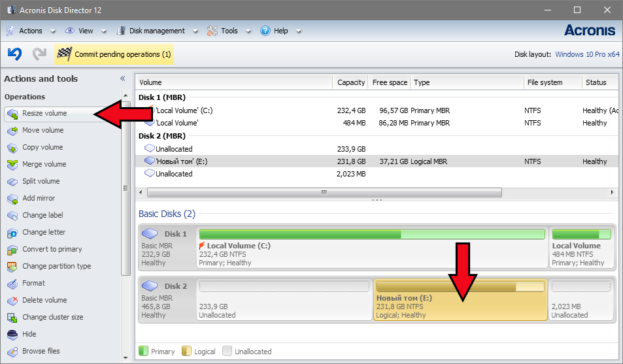This screenshot has height=364, width=623.
Task: Click the Delete volume icon
Action: pos(12,301)
